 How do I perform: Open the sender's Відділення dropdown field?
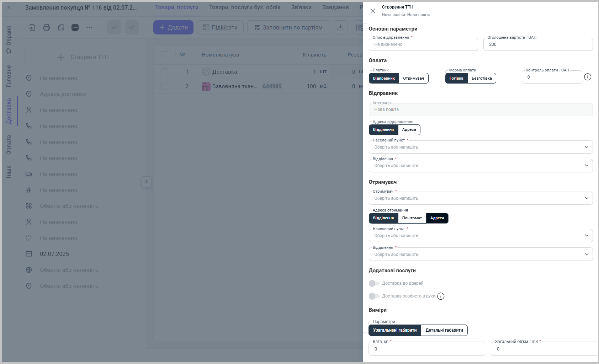point(481,166)
